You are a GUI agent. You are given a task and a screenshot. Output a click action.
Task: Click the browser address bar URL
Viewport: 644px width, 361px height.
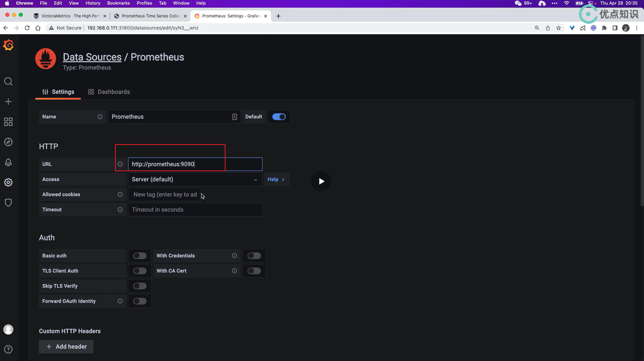tap(143, 28)
